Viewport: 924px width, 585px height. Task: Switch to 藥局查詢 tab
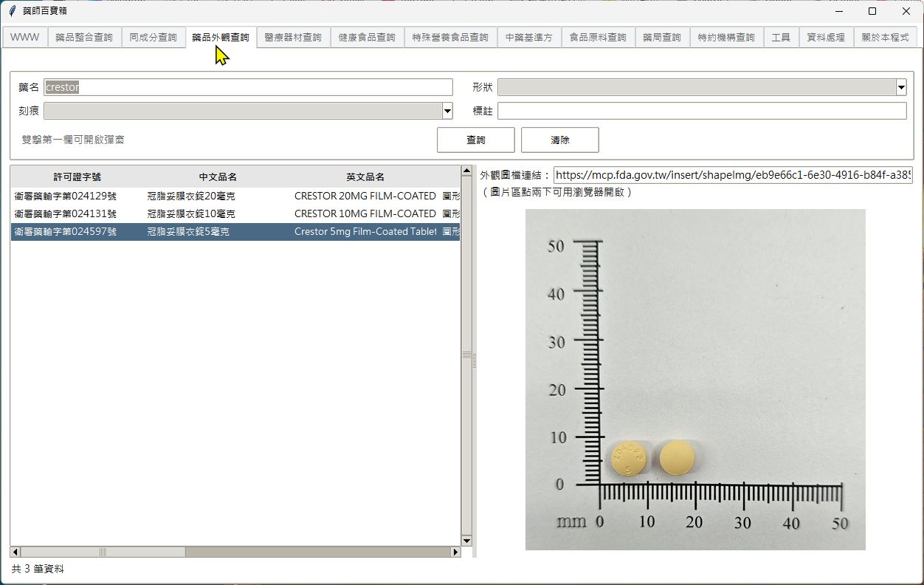tap(662, 38)
